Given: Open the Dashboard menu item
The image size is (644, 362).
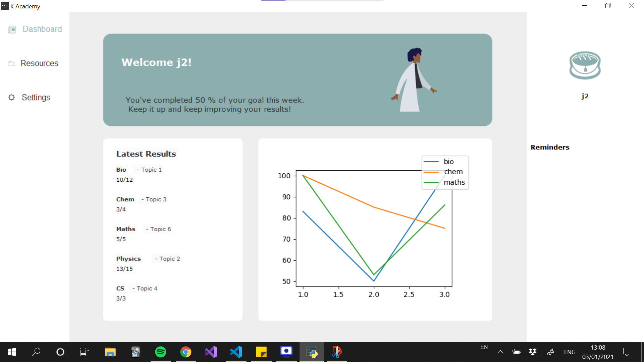Looking at the screenshot, I should click(42, 29).
